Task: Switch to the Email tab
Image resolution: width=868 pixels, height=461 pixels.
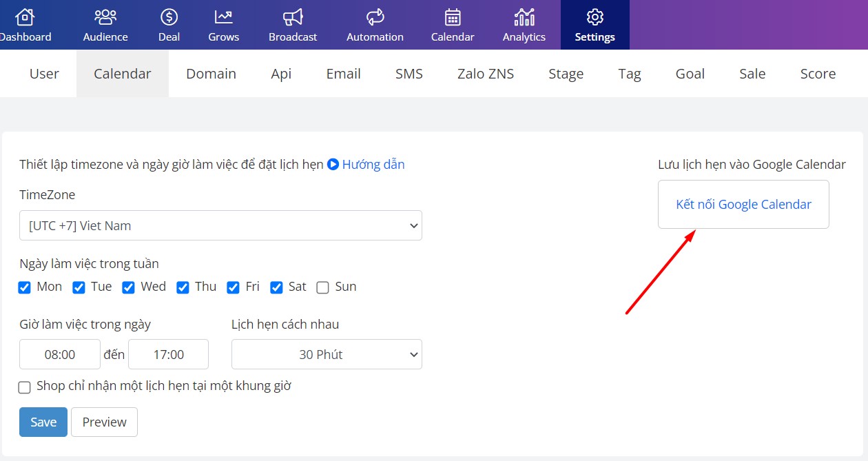Action: pyautogui.click(x=344, y=74)
